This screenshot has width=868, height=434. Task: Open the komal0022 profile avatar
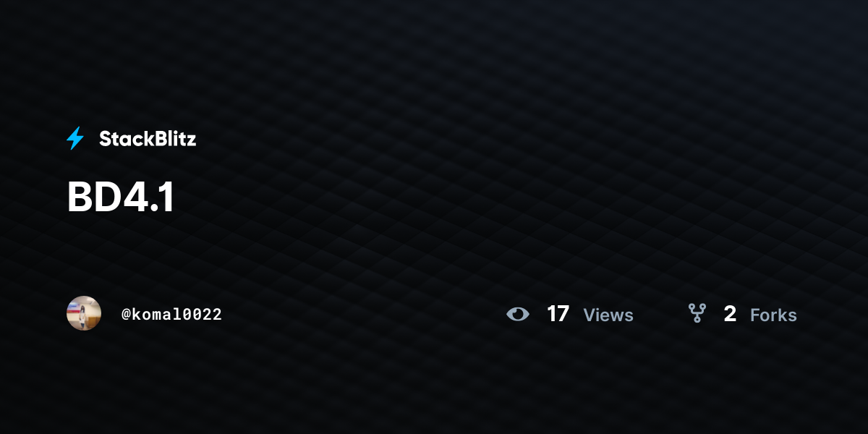(x=84, y=313)
